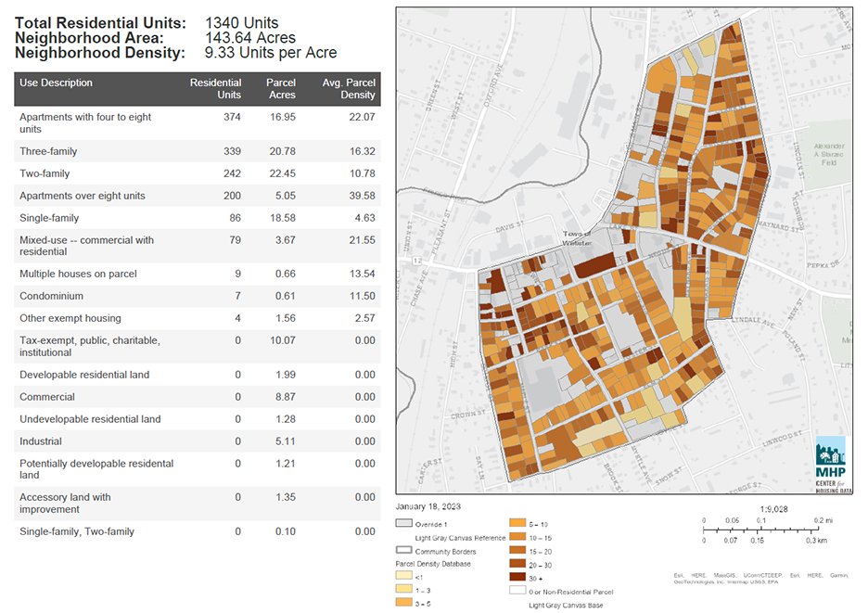This screenshot has width=868, height=613.
Task: Select 'Accessory land with improvement' label
Action: coord(65,503)
